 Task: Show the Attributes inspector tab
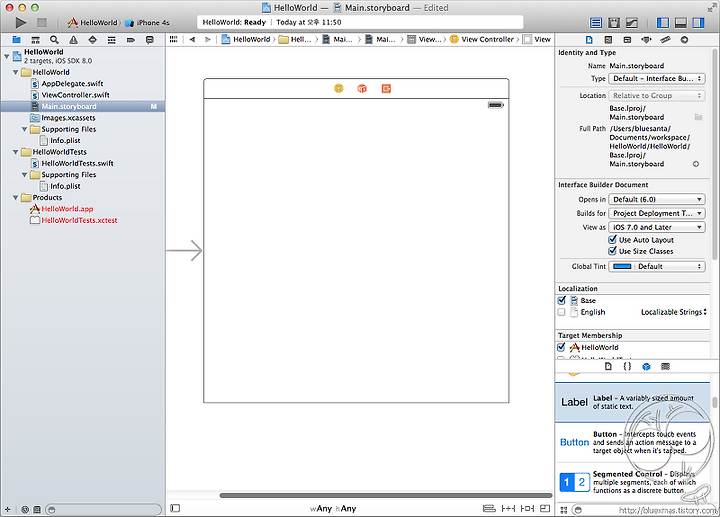[646, 40]
